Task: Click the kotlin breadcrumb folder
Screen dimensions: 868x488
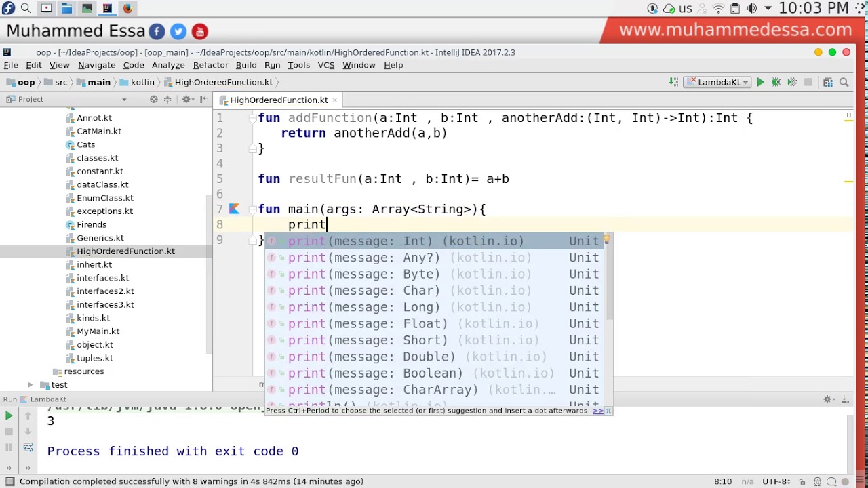Action: pos(136,82)
